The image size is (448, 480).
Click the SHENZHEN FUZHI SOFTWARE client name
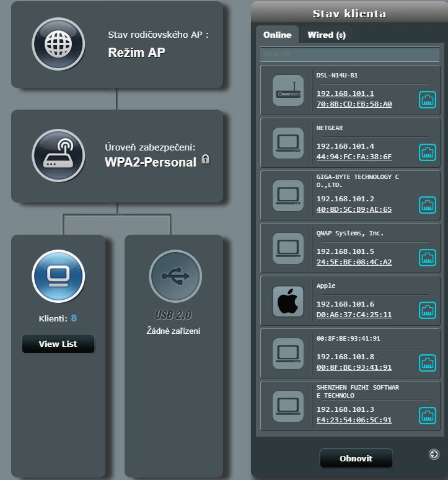click(358, 391)
